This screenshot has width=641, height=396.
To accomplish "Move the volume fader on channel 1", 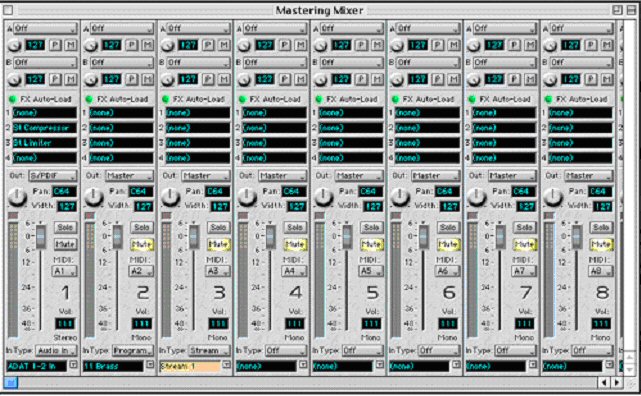I will [40, 236].
